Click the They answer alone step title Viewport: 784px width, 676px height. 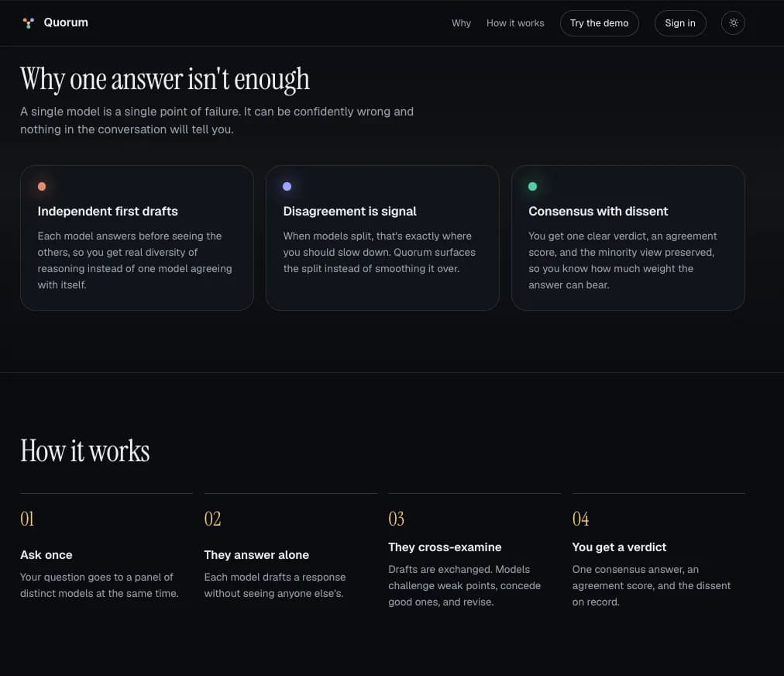[256, 555]
